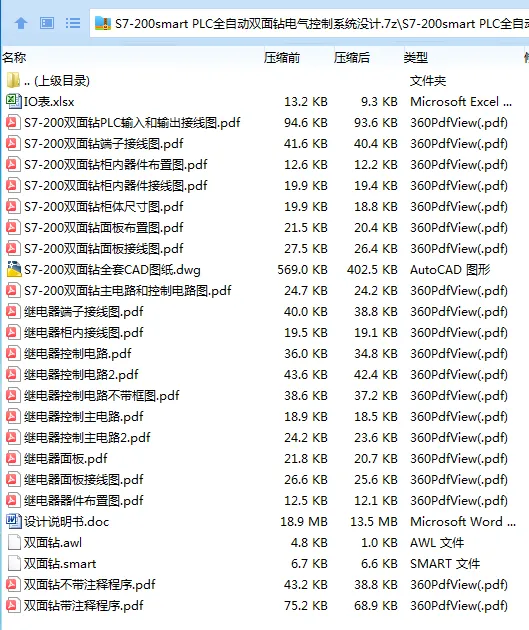
Task: Click the SMART 文件 type cell
Action: click(x=445, y=563)
